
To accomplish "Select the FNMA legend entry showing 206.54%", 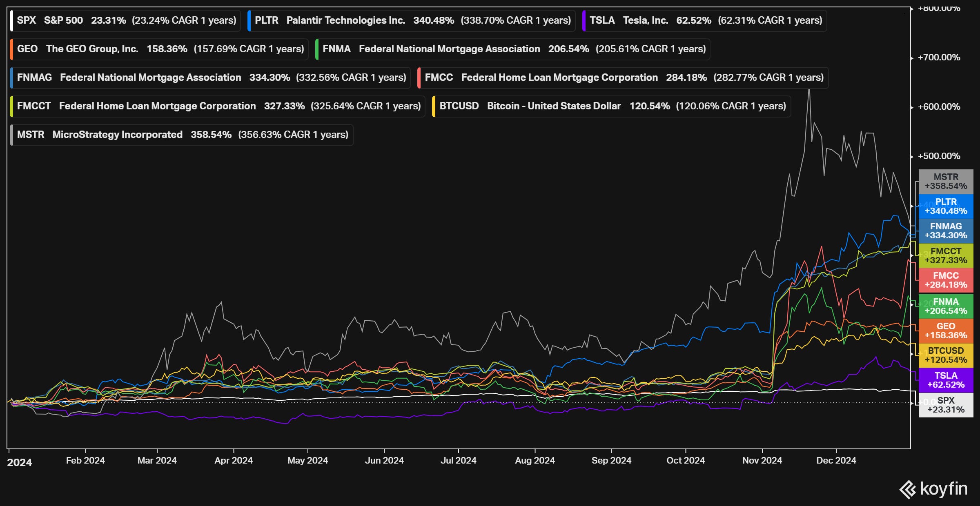I will point(512,49).
